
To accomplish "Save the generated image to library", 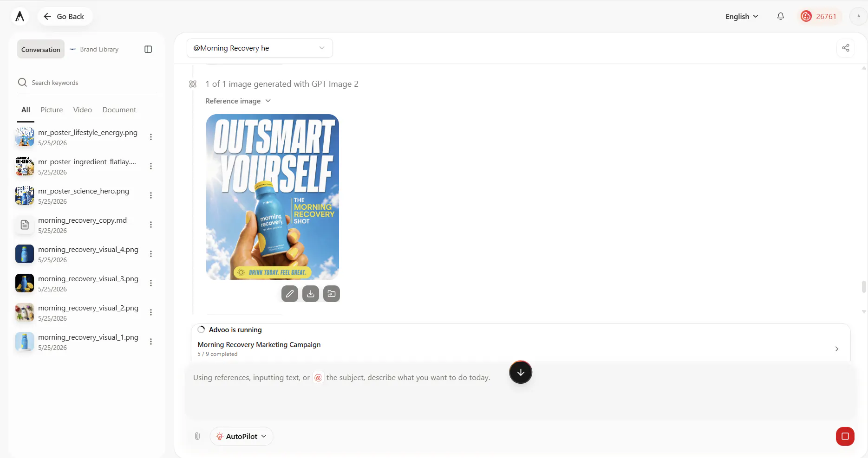I will [x=332, y=294].
